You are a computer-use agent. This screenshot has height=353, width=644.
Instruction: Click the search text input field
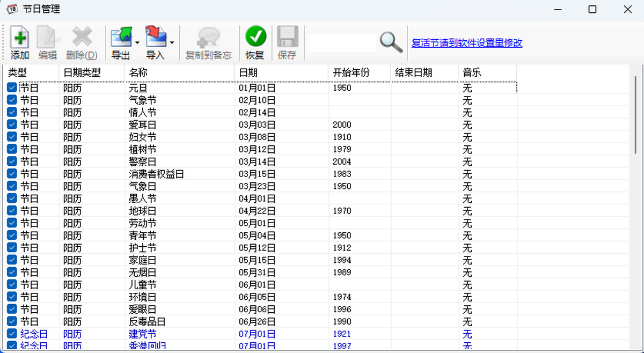pyautogui.click(x=341, y=43)
